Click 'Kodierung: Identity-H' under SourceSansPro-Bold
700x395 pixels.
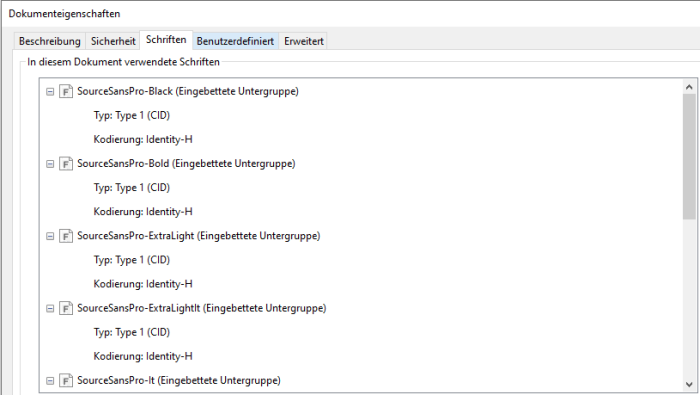point(143,212)
